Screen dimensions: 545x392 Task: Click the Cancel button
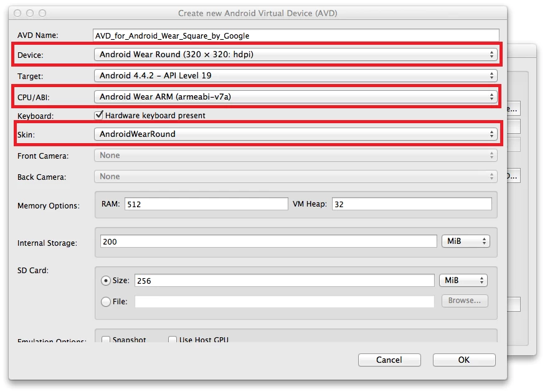point(389,360)
